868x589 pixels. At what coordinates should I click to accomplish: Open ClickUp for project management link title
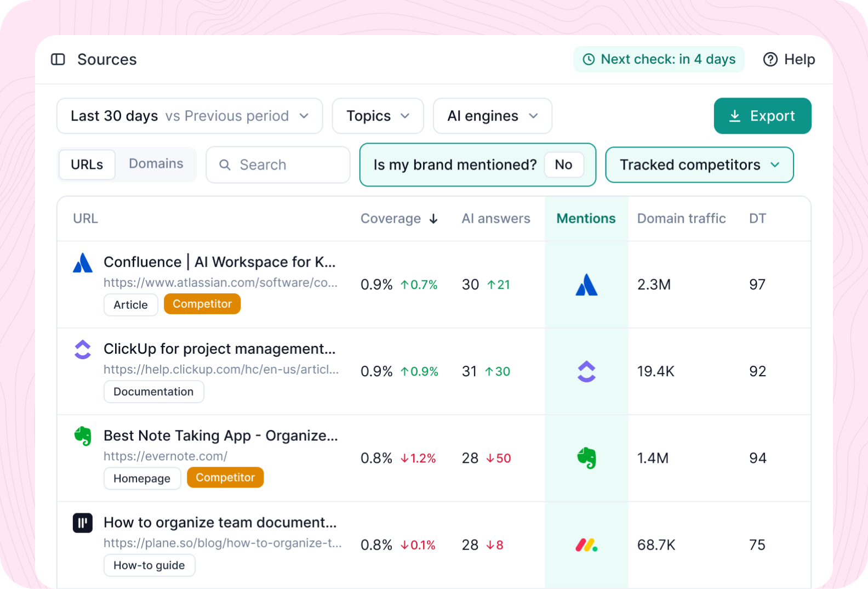220,349
